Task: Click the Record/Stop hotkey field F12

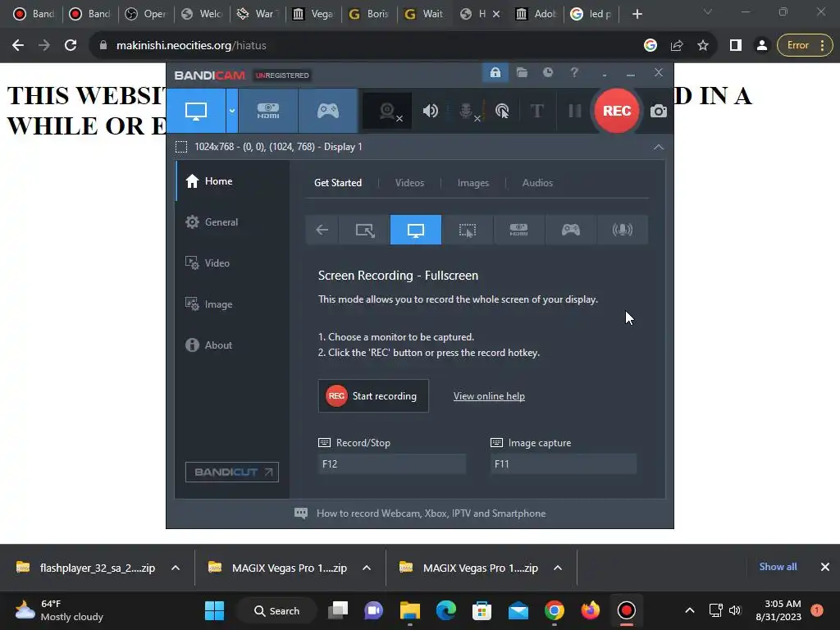Action: 392,464
